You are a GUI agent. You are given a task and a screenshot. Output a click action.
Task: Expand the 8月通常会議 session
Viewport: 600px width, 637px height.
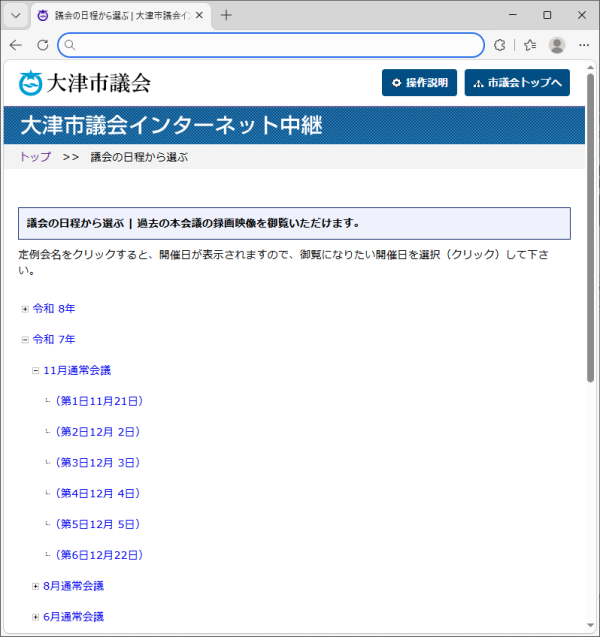(35, 586)
